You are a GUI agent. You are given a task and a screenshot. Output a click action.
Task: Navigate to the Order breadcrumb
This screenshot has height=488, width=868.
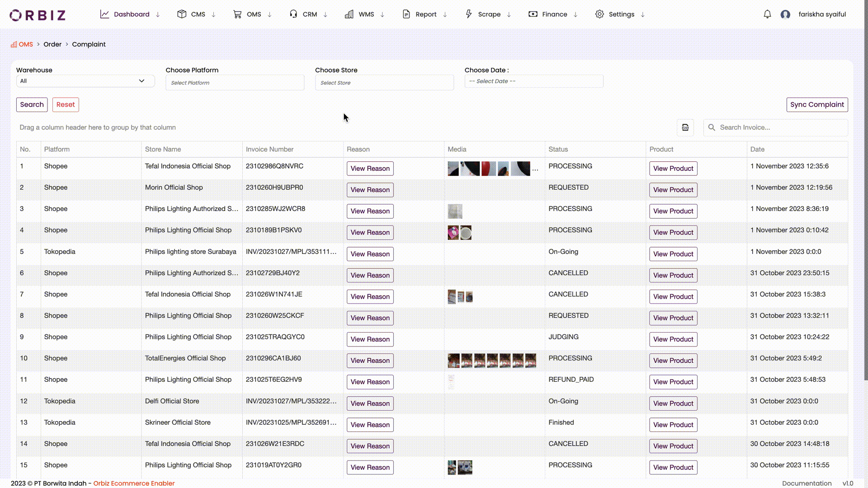pos(52,44)
